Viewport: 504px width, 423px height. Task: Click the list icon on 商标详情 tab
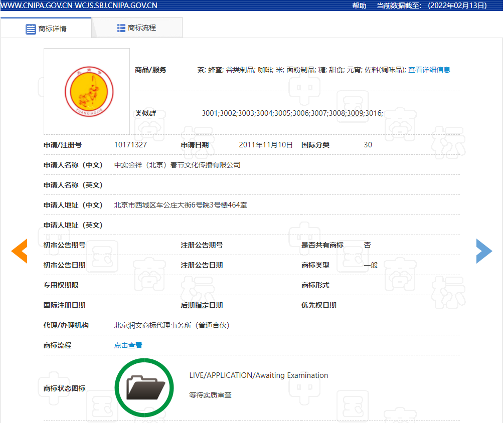[31, 29]
